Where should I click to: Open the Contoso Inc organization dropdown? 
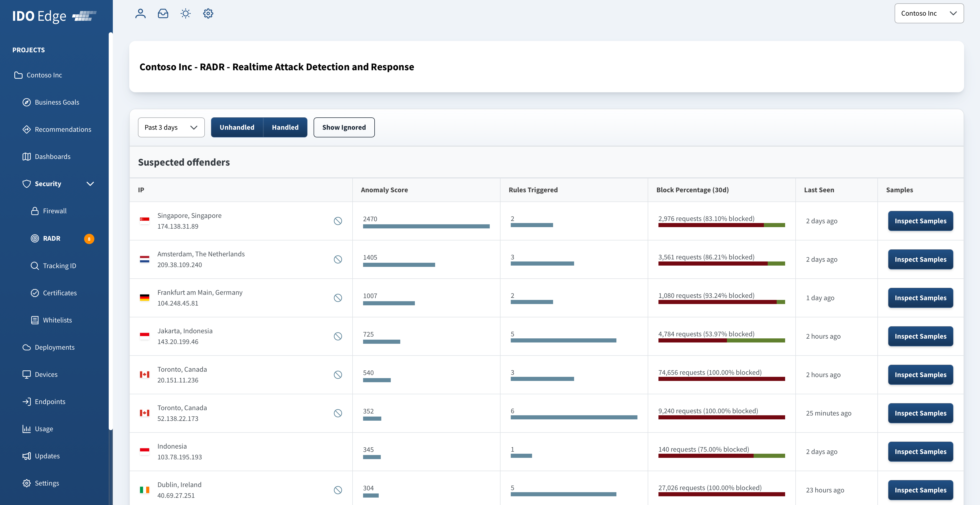coord(929,13)
